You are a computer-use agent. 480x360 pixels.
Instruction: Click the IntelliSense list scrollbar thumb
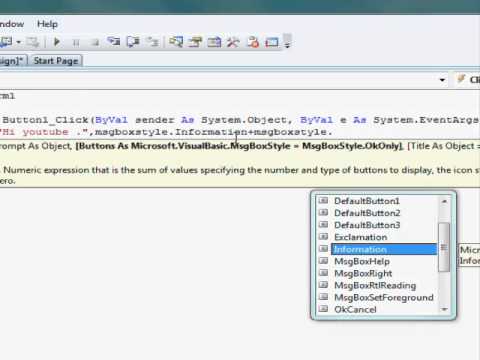444,247
